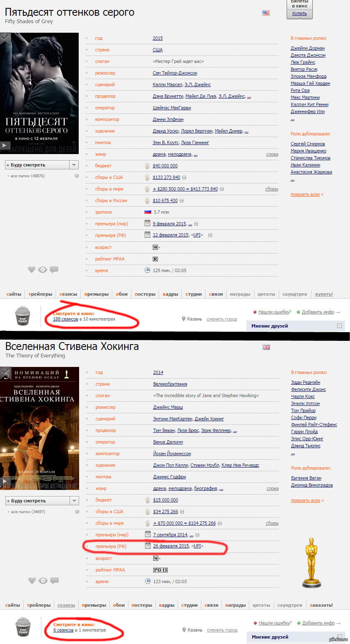Open composer link 'Йохан Йоханнссон'

coord(172,453)
